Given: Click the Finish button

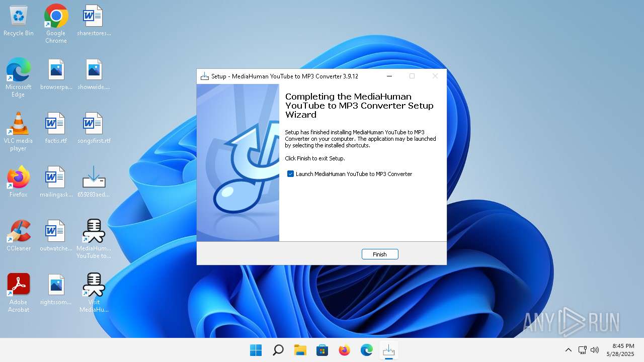Looking at the screenshot, I should (x=380, y=254).
